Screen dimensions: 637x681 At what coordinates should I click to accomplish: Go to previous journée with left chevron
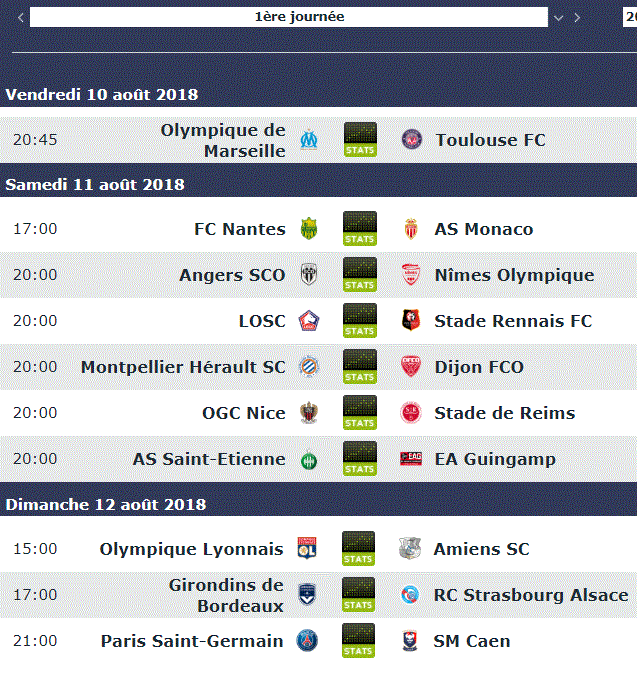[x=20, y=17]
